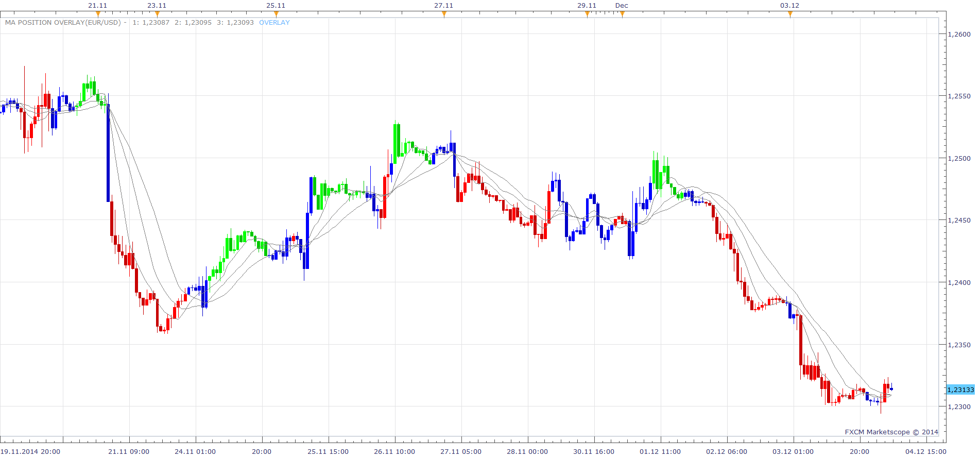Click the 02.12 06:00 time label
980x458 pixels.
pyautogui.click(x=727, y=452)
